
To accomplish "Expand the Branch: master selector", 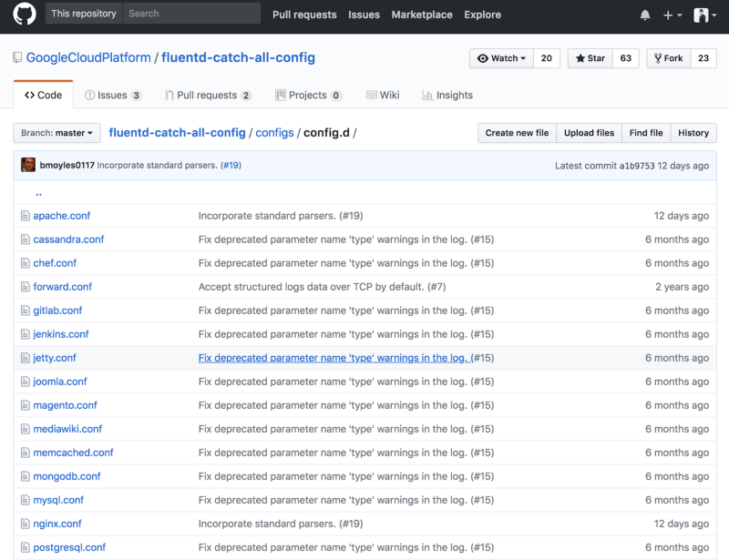I will click(x=56, y=133).
